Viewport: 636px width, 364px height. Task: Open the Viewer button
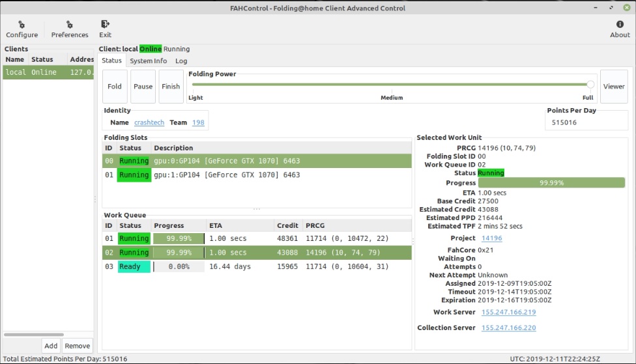[x=614, y=87]
